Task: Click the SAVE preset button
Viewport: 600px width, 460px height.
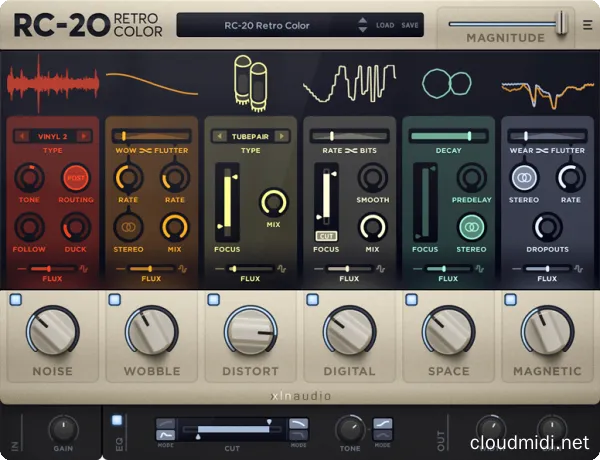Action: click(x=410, y=25)
